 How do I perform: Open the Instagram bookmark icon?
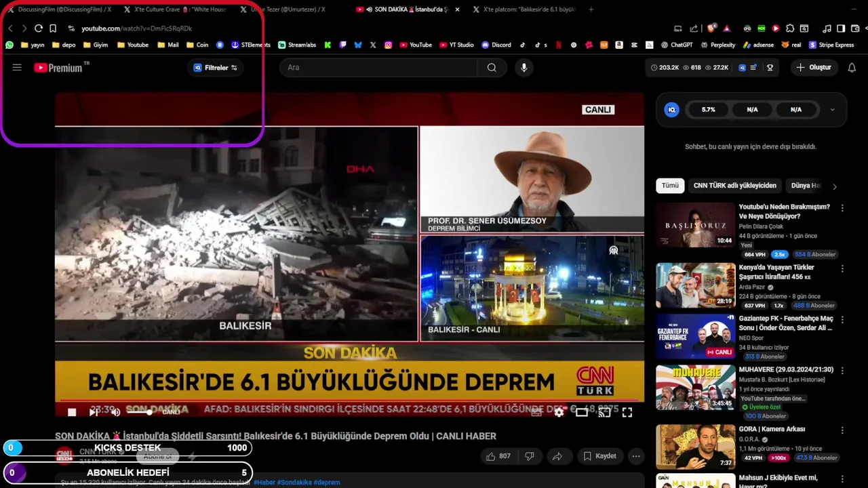pos(388,45)
